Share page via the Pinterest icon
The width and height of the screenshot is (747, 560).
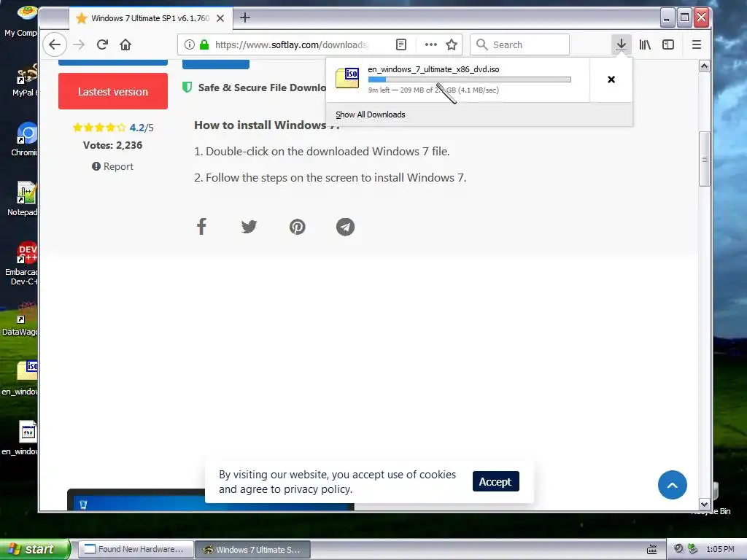coord(298,227)
